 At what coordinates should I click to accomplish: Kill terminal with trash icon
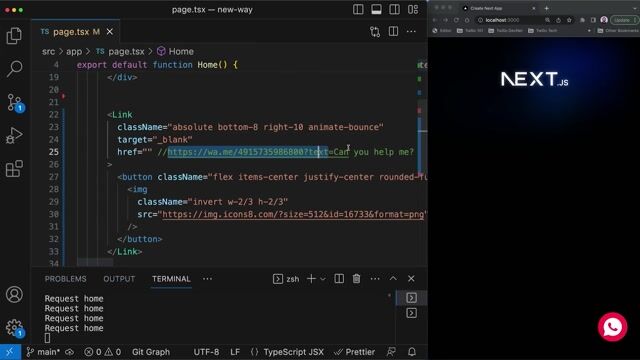(356, 279)
